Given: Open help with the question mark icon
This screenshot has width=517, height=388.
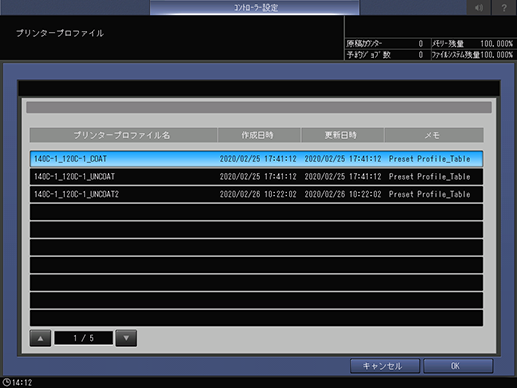Looking at the screenshot, I should [504, 7].
